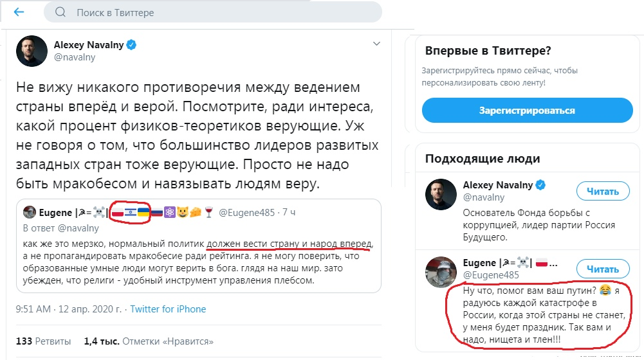Open the @navalny handle in the tweet header
Image resolution: width=644 pixels, height=360 pixels.
click(x=74, y=57)
